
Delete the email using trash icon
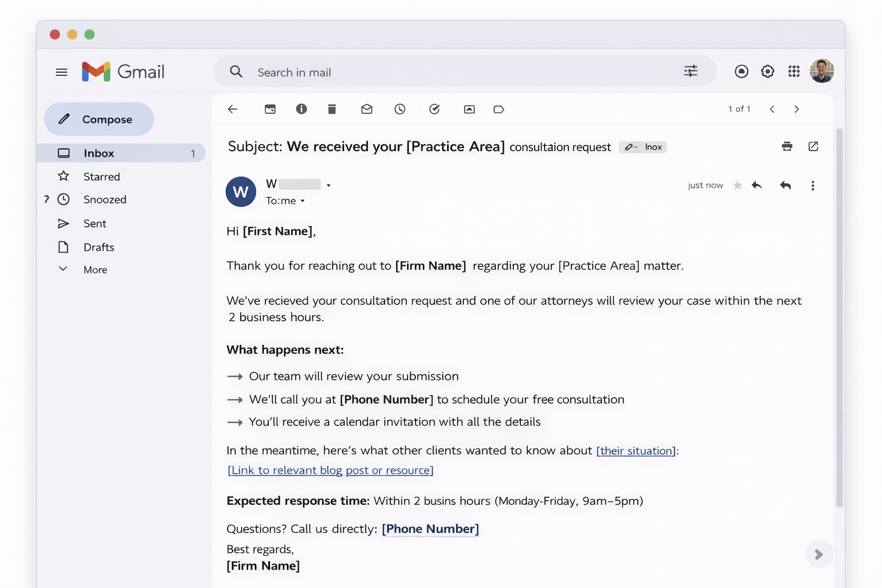point(332,109)
